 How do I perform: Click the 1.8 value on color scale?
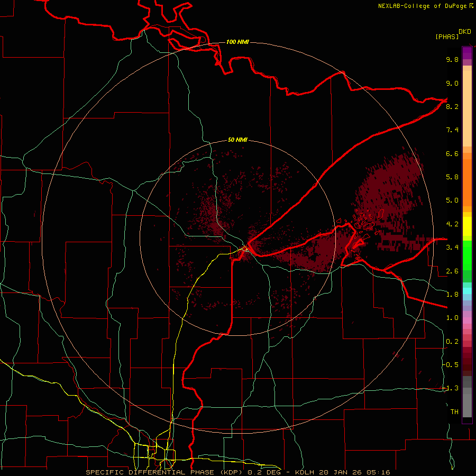click(x=452, y=295)
